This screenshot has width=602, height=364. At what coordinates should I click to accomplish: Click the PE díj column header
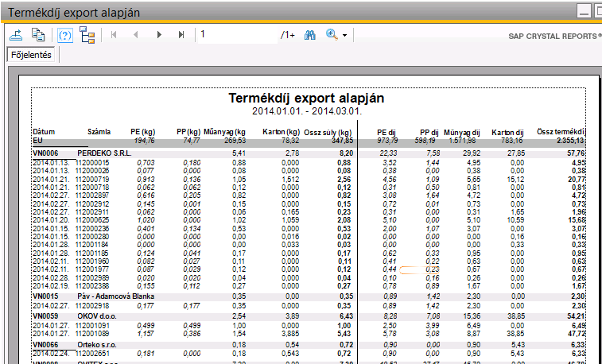click(x=386, y=133)
